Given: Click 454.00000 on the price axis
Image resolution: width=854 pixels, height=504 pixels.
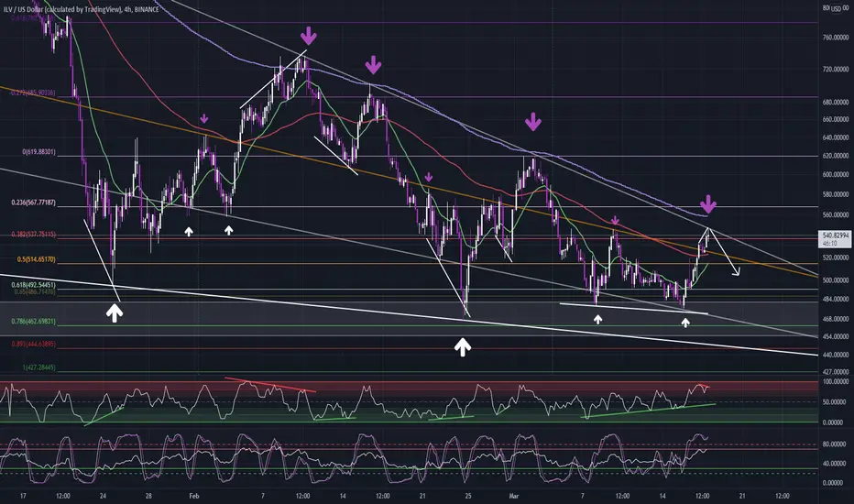Looking at the screenshot, I should (x=836, y=336).
